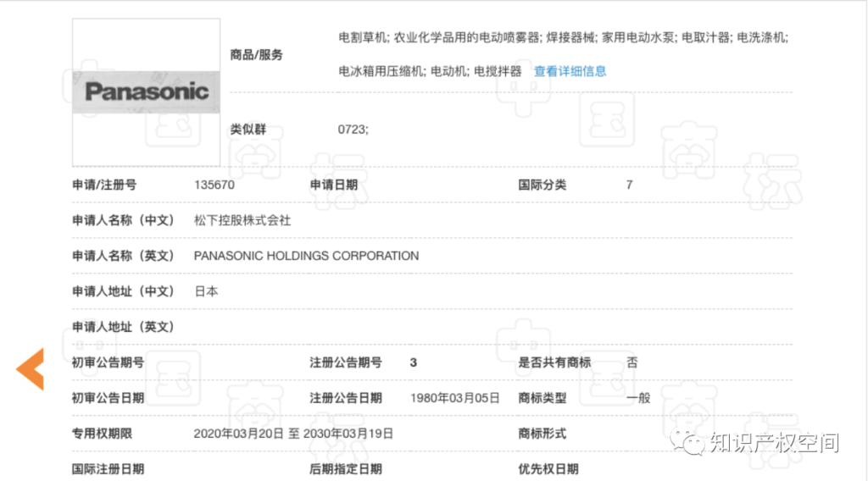868x481 pixels.
Task: Click the 申请人名称（中文） label
Action: tap(123, 220)
